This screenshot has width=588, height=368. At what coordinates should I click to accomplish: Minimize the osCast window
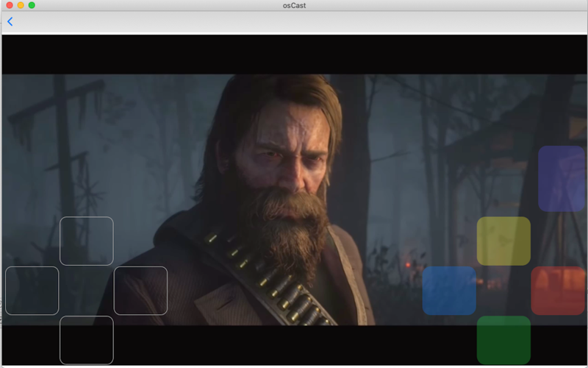[21, 5]
